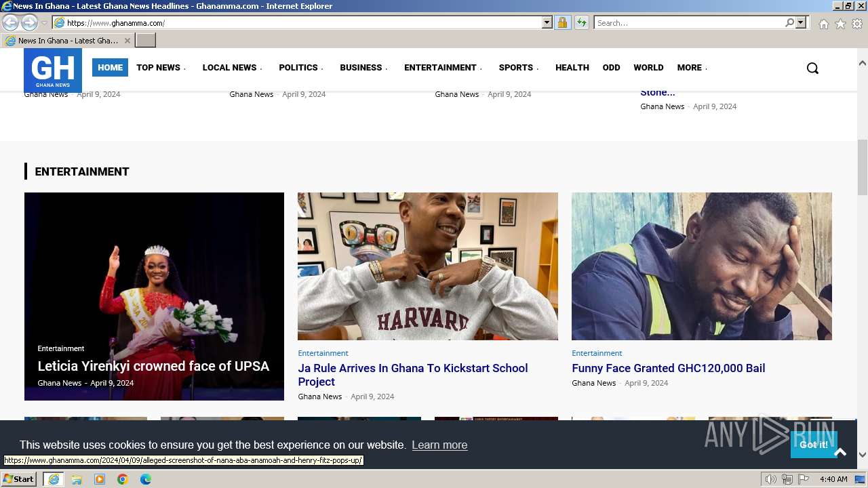Click the browser Forward arrow button

tap(29, 22)
